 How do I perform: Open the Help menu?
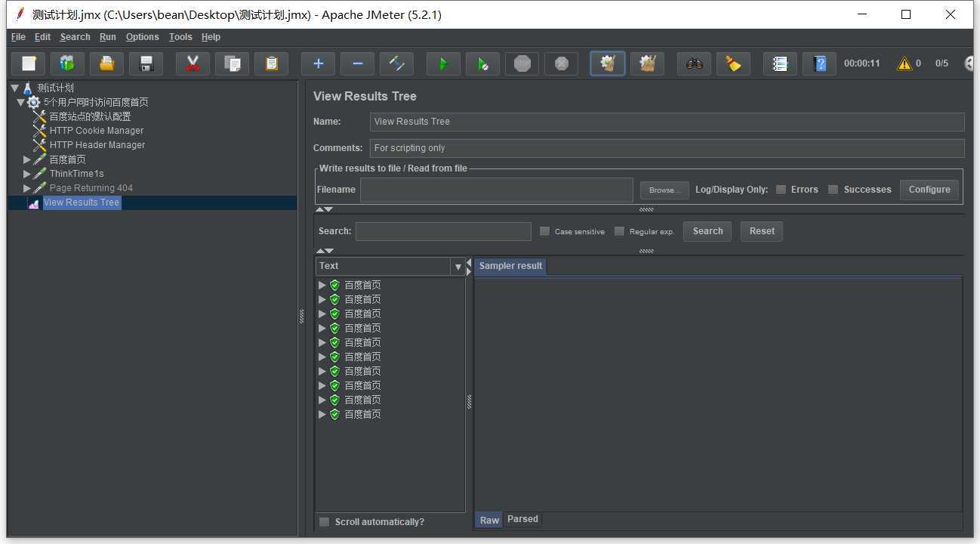click(211, 37)
